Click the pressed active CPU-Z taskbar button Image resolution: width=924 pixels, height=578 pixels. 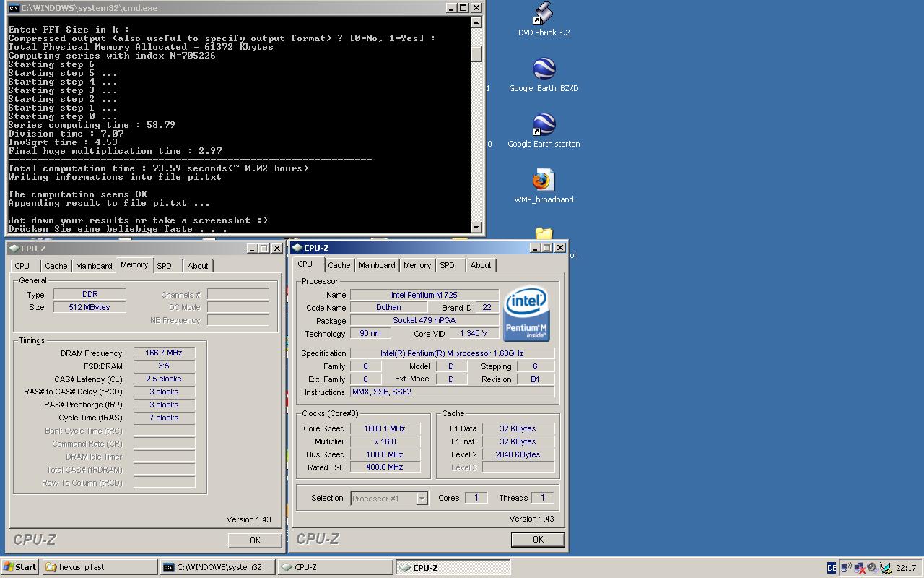(x=453, y=567)
